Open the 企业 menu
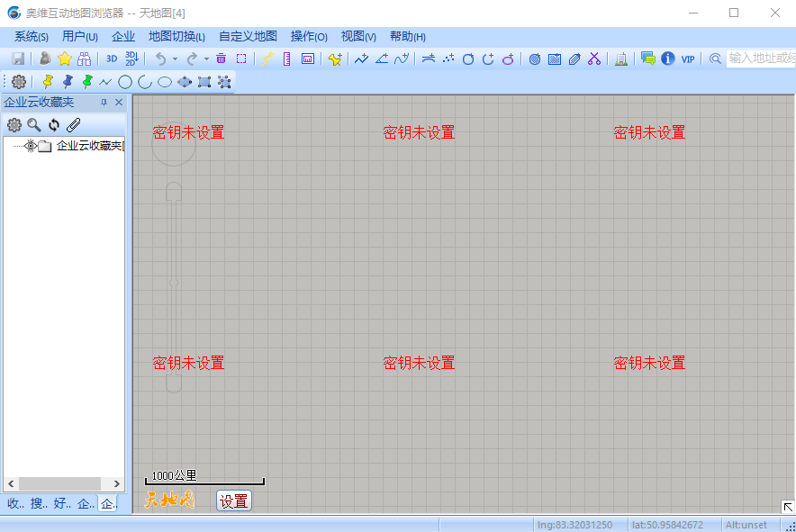Image resolution: width=796 pixels, height=532 pixels. tap(123, 37)
